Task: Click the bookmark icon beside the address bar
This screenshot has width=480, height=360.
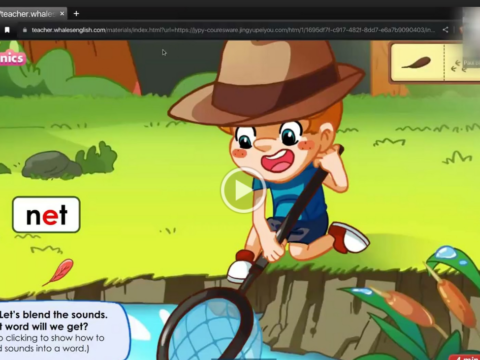Action: [7, 30]
